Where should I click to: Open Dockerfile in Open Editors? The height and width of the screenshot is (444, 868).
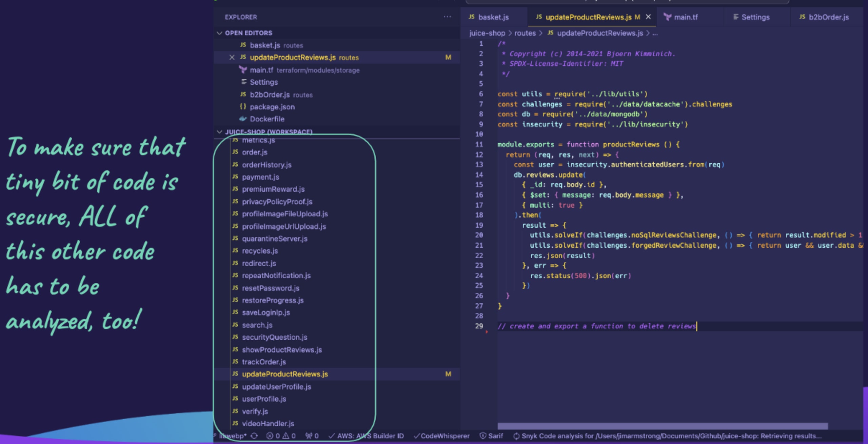coord(337,119)
